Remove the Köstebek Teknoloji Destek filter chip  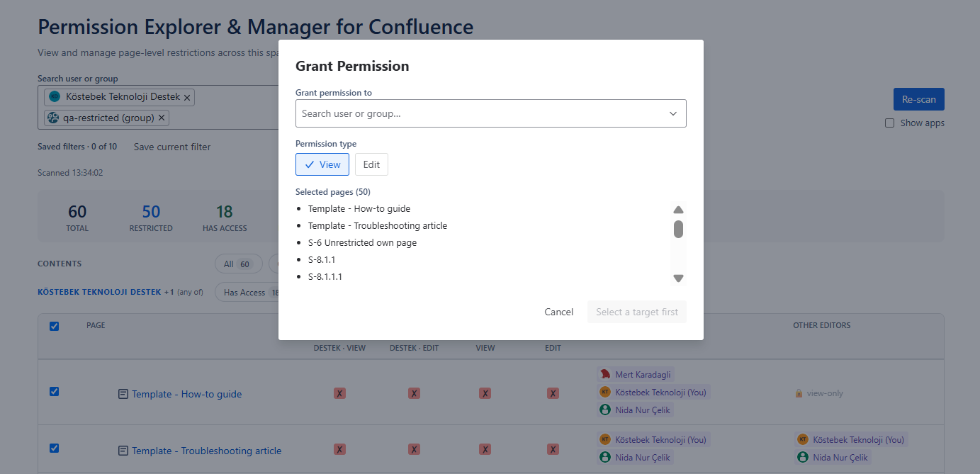(187, 97)
